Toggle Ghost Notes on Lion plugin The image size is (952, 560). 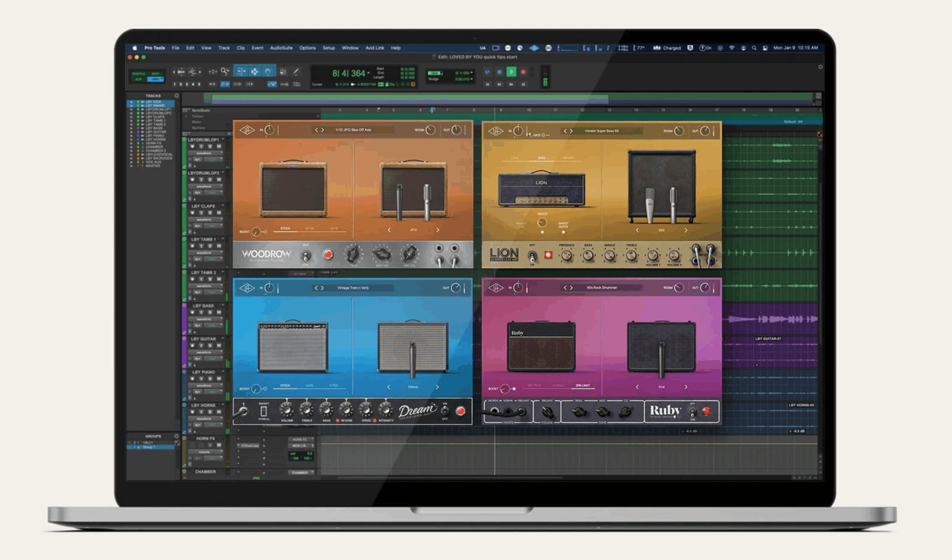(563, 232)
